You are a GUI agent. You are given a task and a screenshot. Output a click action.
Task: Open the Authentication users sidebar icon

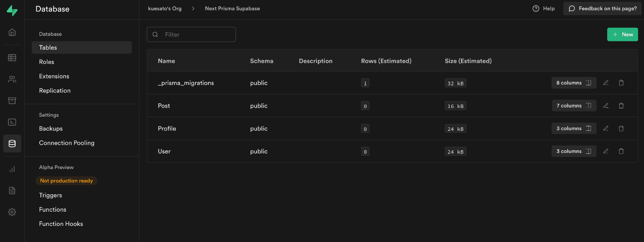tap(12, 79)
